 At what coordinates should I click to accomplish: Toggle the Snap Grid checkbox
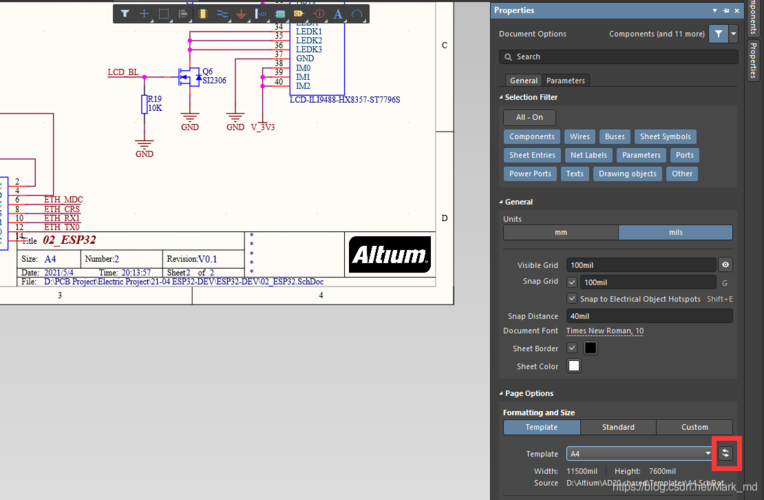click(572, 282)
